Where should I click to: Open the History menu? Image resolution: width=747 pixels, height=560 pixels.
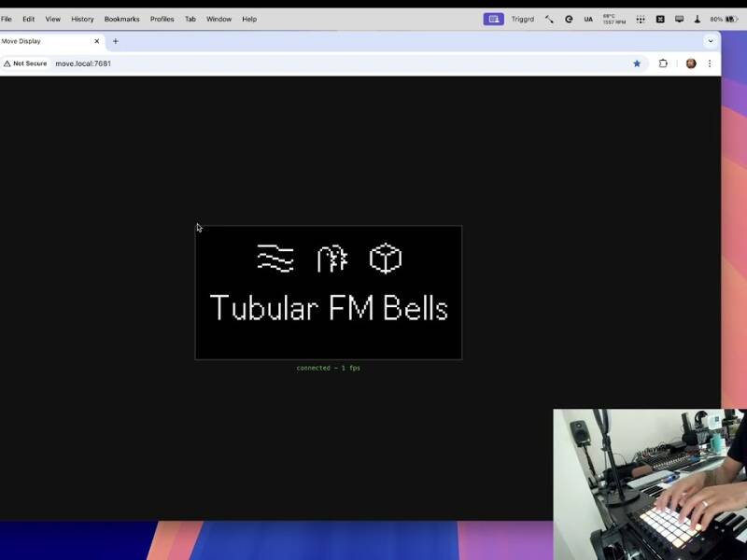(x=82, y=19)
